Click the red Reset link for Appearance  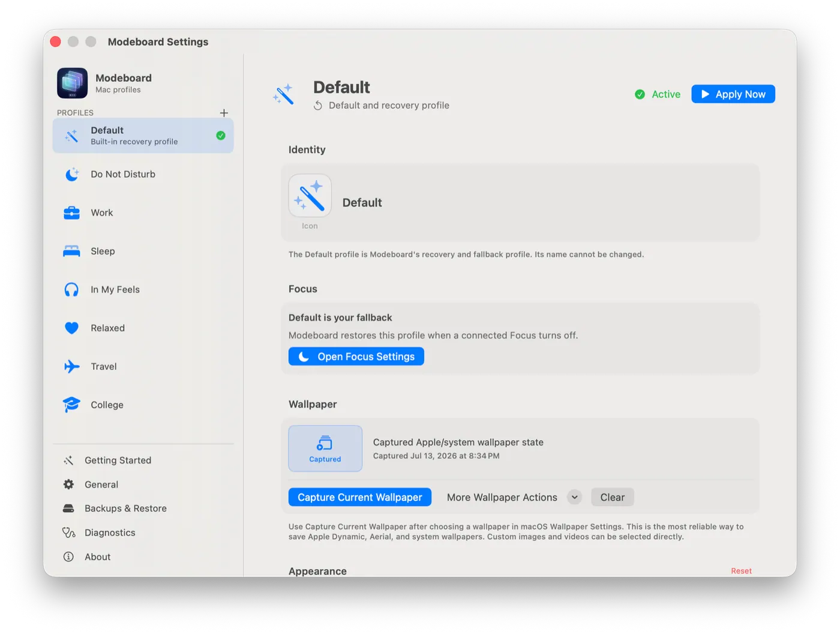tap(741, 571)
